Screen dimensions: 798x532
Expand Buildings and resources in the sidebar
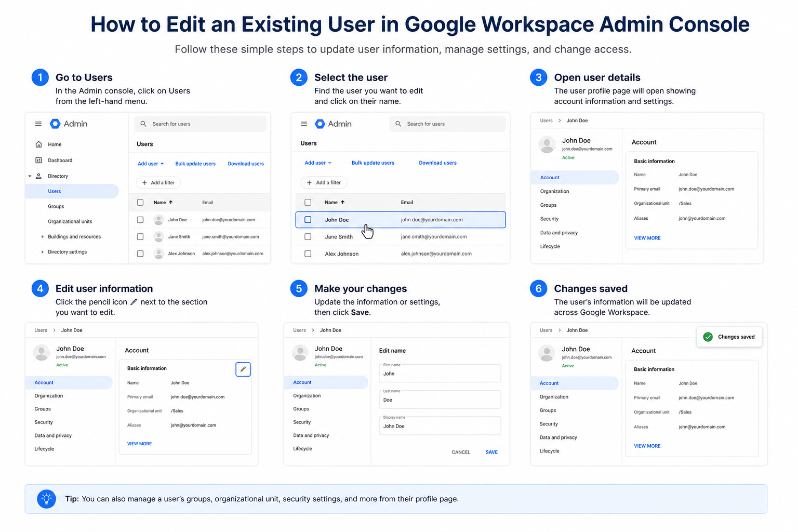pyautogui.click(x=43, y=236)
